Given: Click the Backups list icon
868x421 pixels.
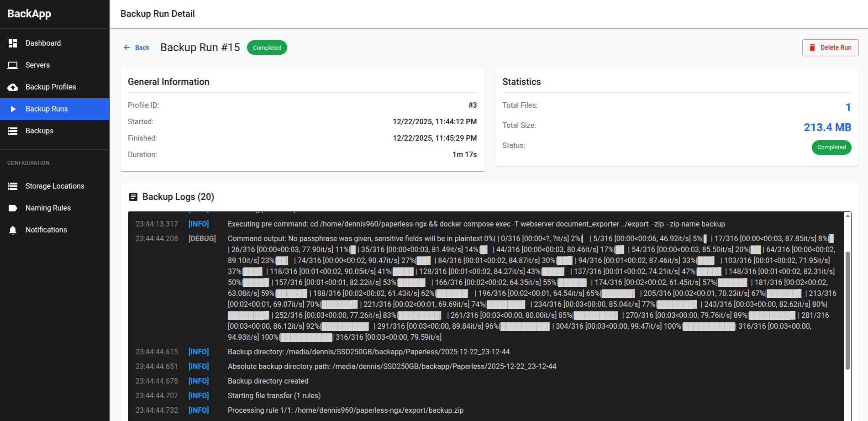Looking at the screenshot, I should (x=13, y=131).
